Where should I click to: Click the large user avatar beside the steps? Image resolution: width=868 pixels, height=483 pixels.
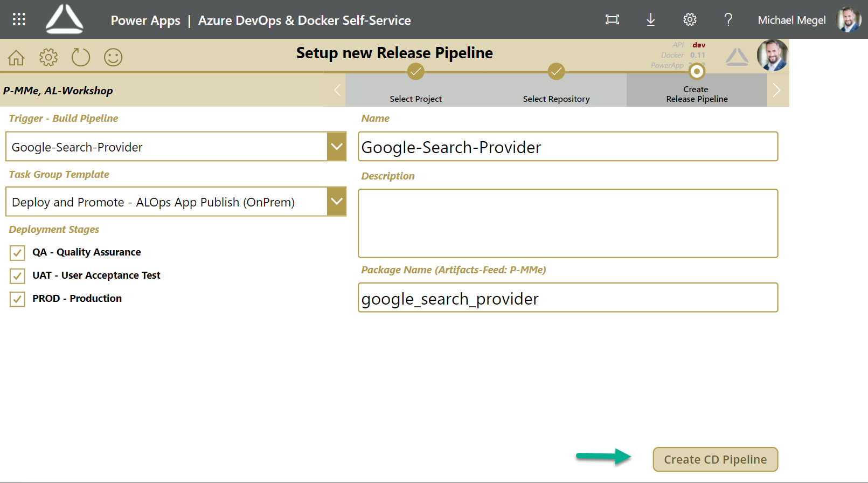click(773, 55)
